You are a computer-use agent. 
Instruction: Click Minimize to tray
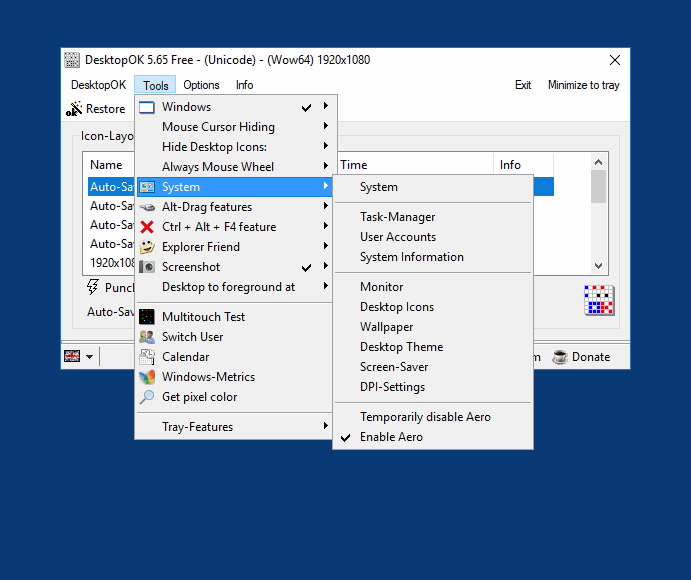[583, 85]
